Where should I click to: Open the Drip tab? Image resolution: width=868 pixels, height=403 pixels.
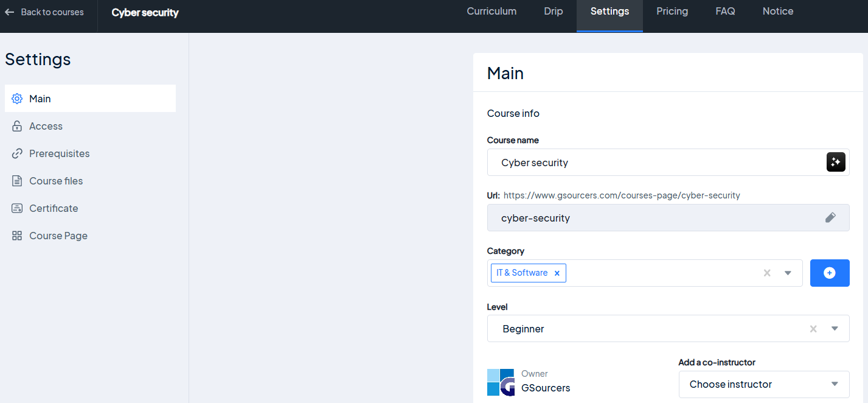tap(554, 12)
